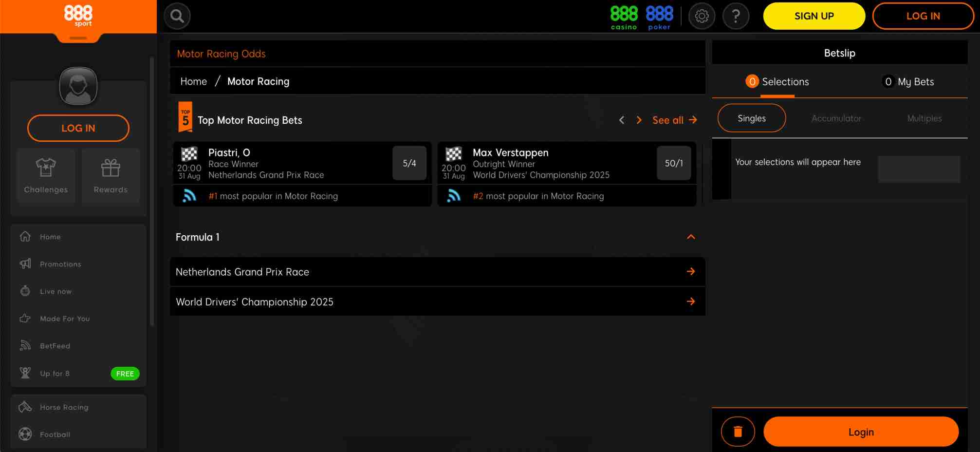Screen dimensions: 980x452
Task: Open Challenges shirt tile
Action: (x=46, y=175)
